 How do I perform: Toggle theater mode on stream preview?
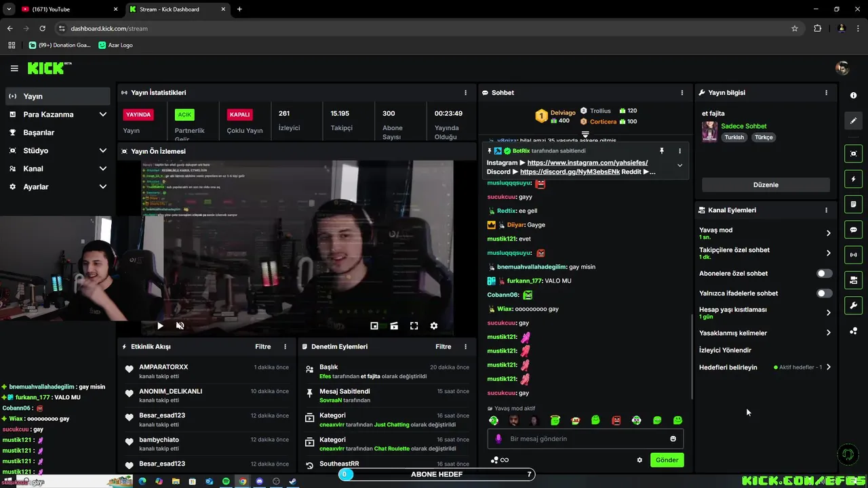coord(394,326)
